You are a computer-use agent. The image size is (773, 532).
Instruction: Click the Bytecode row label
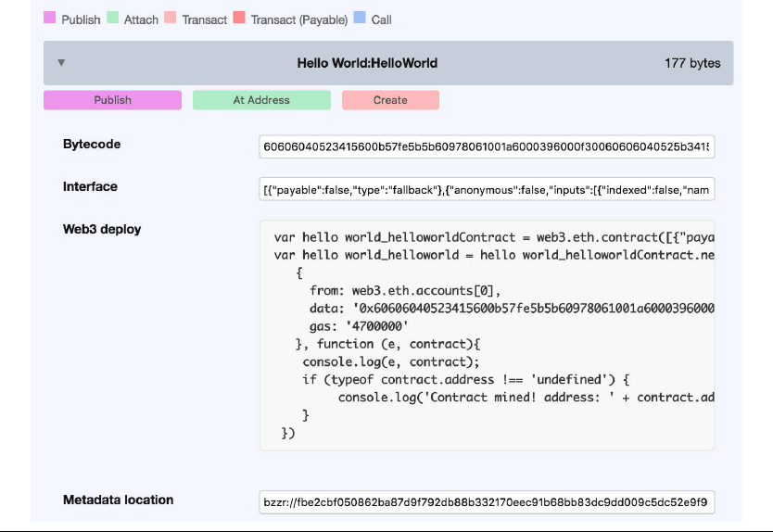point(92,145)
